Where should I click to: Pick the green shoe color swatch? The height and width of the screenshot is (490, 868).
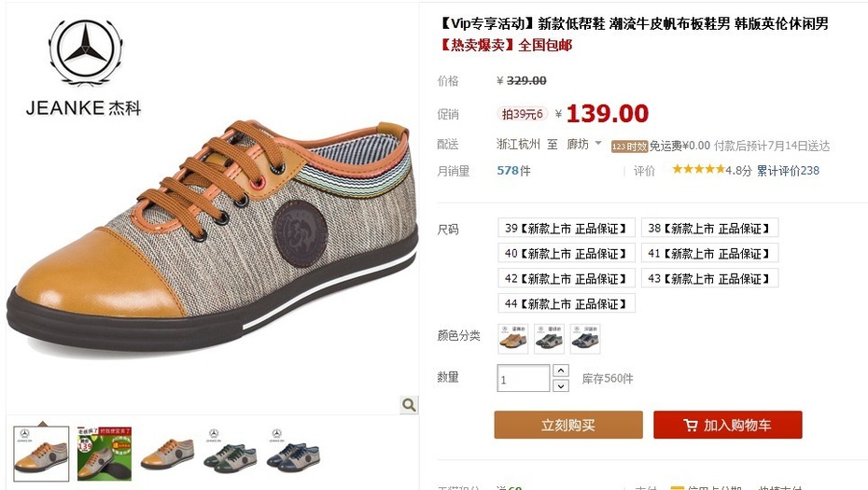(x=549, y=339)
